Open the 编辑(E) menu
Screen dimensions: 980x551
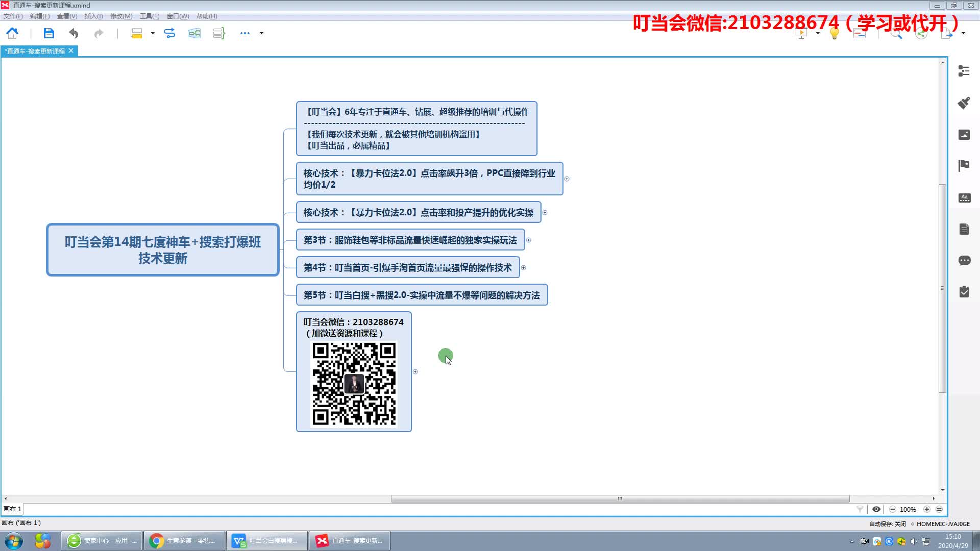(x=40, y=16)
